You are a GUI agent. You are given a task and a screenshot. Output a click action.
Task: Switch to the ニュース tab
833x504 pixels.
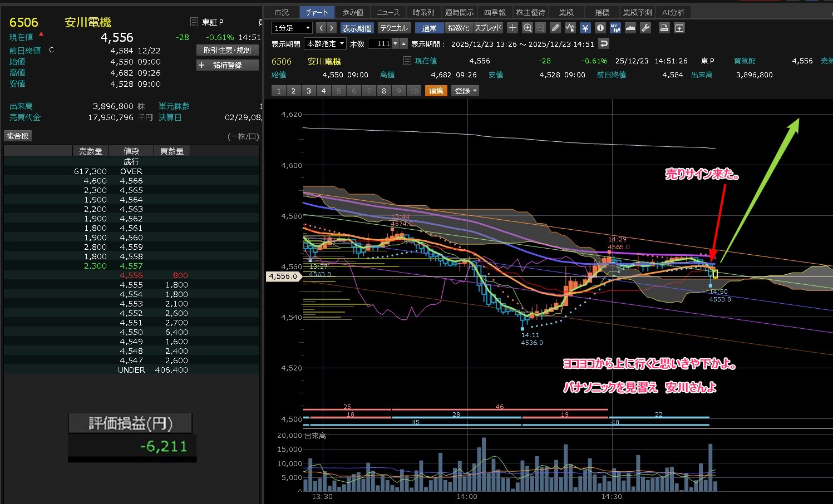coord(388,12)
